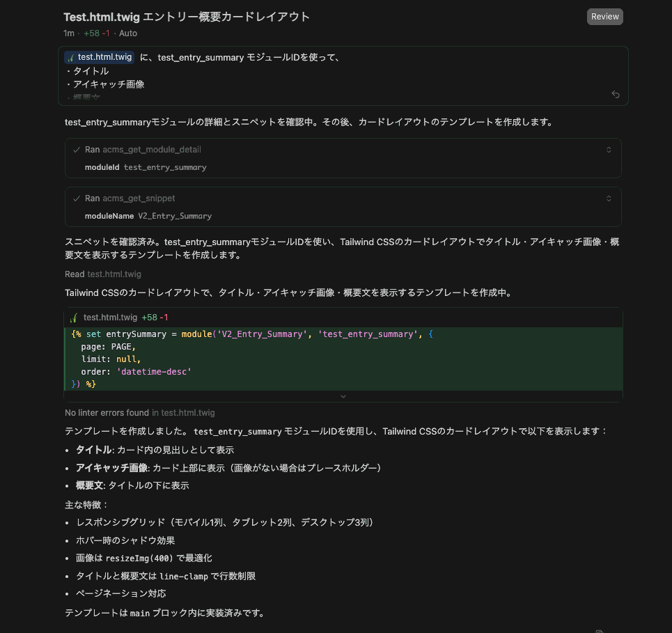The image size is (672, 633).
Task: Expand the collapsed Twig code block
Action: [343, 396]
